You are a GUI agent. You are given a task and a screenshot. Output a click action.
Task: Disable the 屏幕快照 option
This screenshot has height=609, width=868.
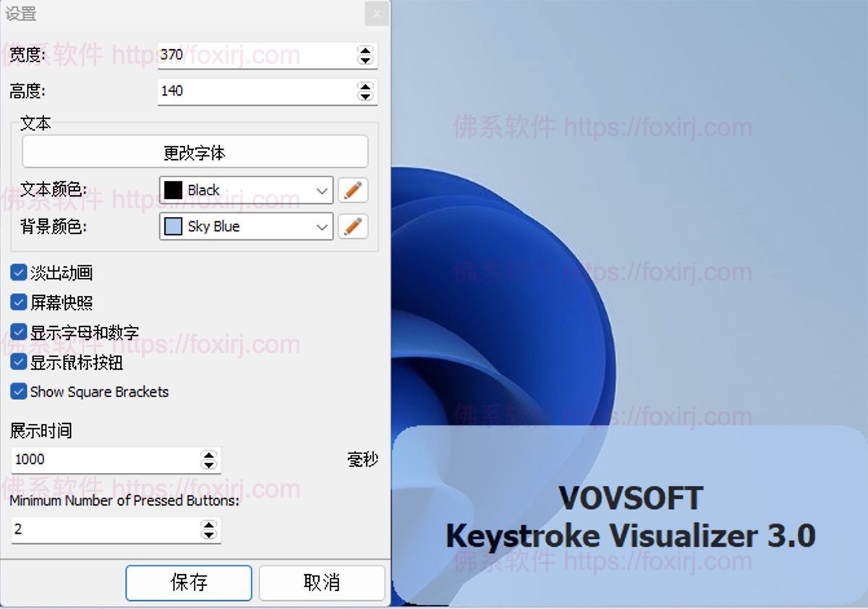[18, 302]
